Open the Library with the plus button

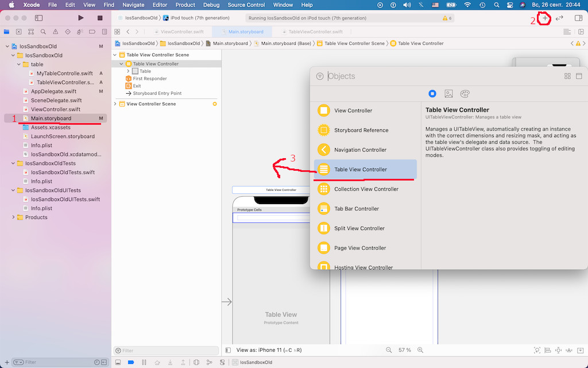point(545,18)
